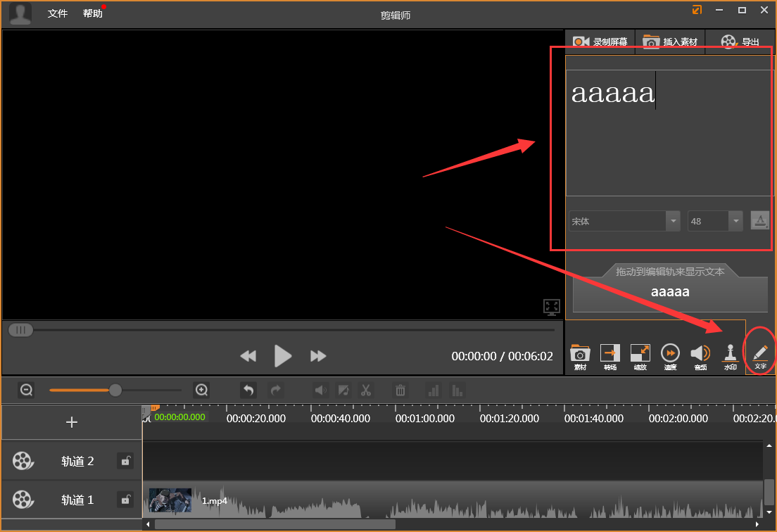Open the 音频 (audio) panel
This screenshot has height=532, width=777.
click(x=700, y=356)
